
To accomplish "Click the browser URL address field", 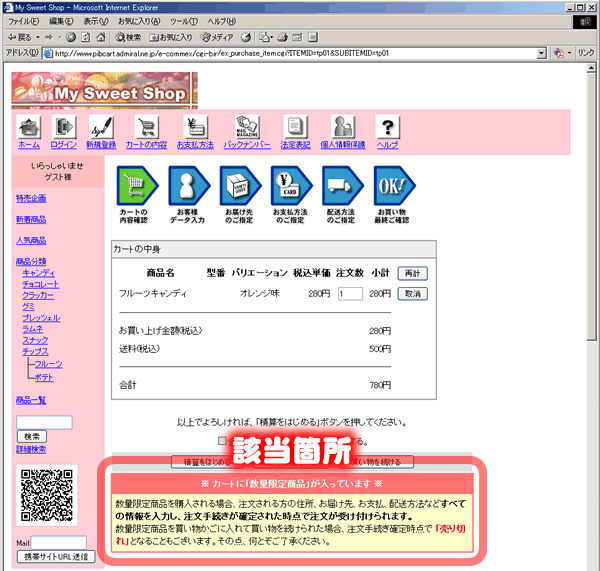I will point(290,53).
